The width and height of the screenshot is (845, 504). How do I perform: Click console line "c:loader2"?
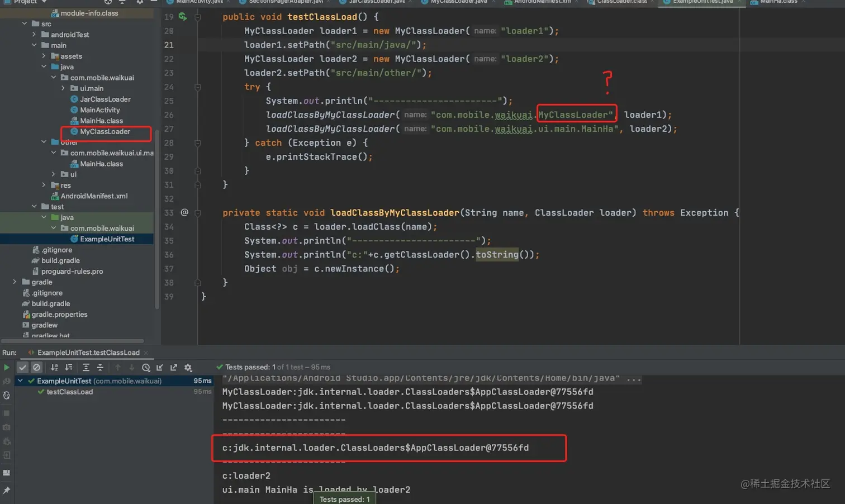click(x=246, y=476)
